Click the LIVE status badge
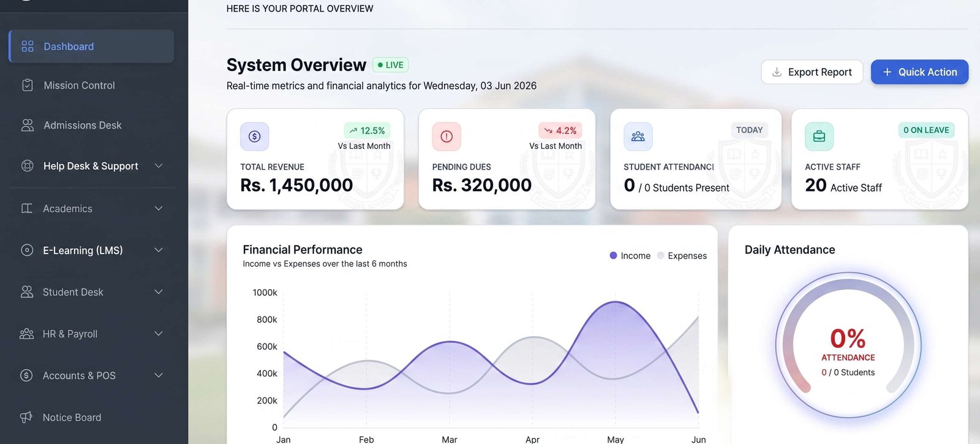The height and width of the screenshot is (444, 980). (390, 65)
